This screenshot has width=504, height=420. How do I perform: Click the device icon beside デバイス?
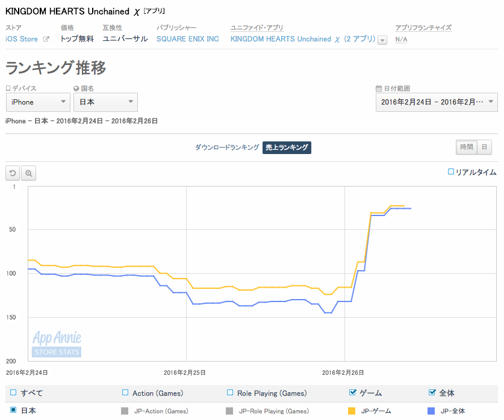pyautogui.click(x=8, y=88)
